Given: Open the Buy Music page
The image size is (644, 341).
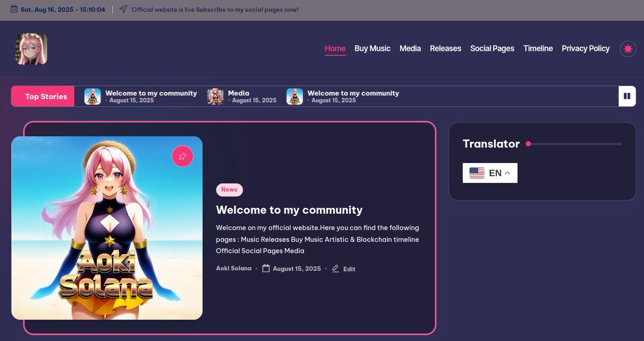Looking at the screenshot, I should point(372,48).
